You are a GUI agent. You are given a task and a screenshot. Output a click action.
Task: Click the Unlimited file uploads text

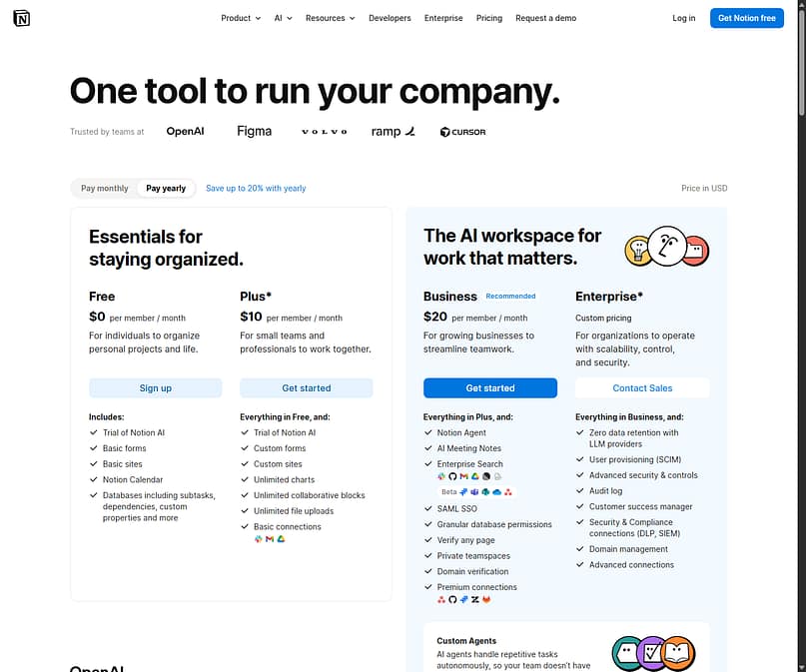coord(294,510)
